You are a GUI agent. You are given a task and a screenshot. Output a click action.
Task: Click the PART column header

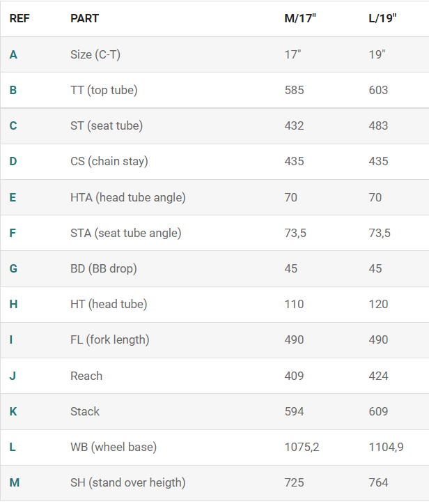click(x=84, y=18)
